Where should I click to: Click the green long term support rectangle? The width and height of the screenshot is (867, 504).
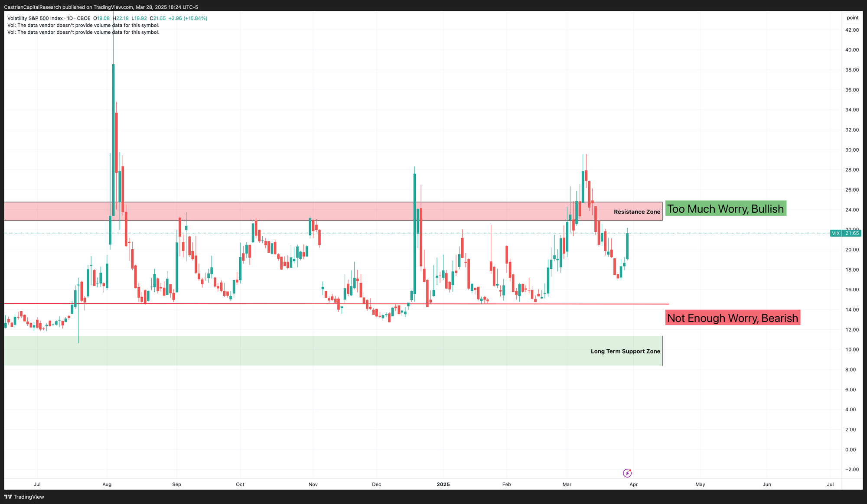tap(303, 351)
